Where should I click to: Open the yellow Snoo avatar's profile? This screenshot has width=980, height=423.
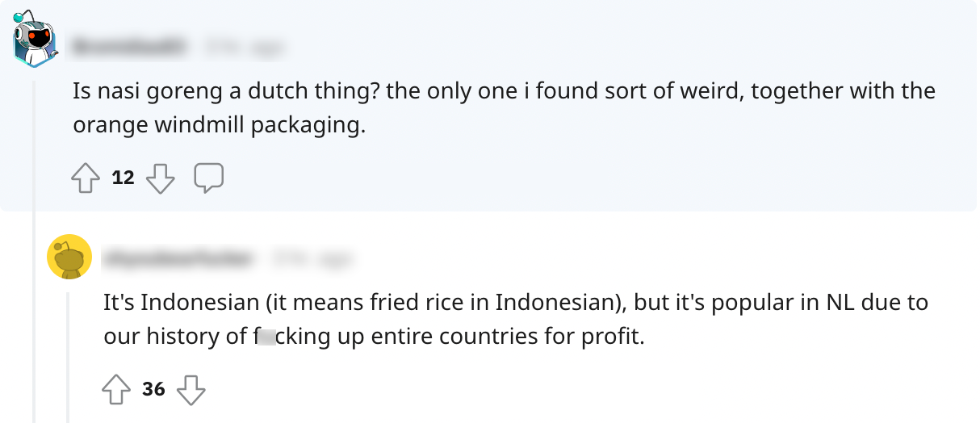coord(69,257)
